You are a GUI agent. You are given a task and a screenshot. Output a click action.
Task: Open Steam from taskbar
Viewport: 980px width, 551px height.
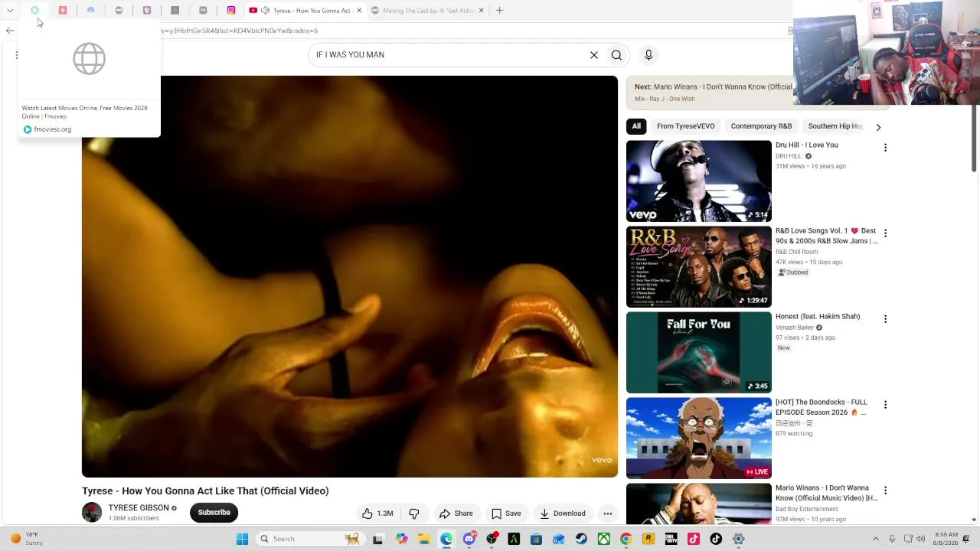click(x=581, y=540)
